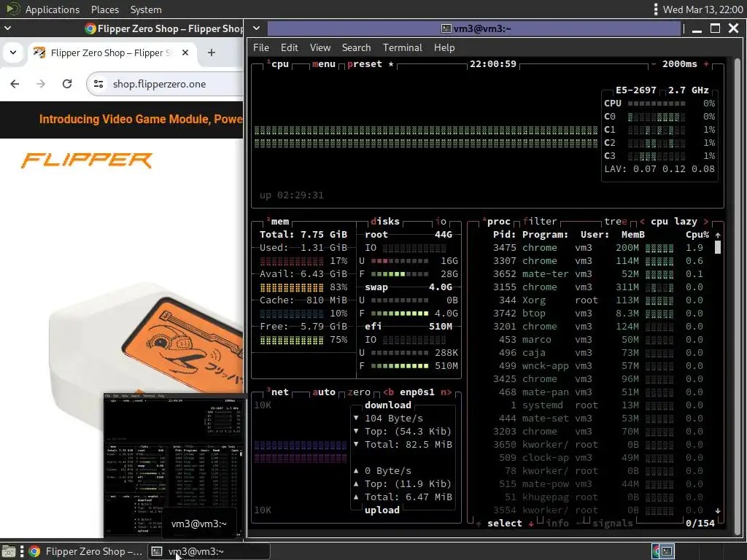
Task: Open Chrome window menu chevron in title bar
Action: (7, 28)
